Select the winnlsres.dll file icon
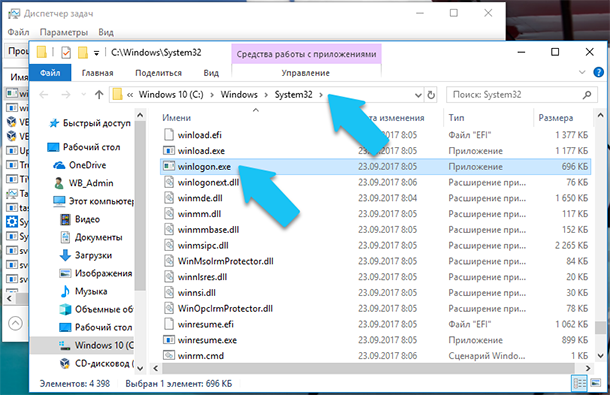This screenshot has width=610, height=395. pyautogui.click(x=168, y=277)
